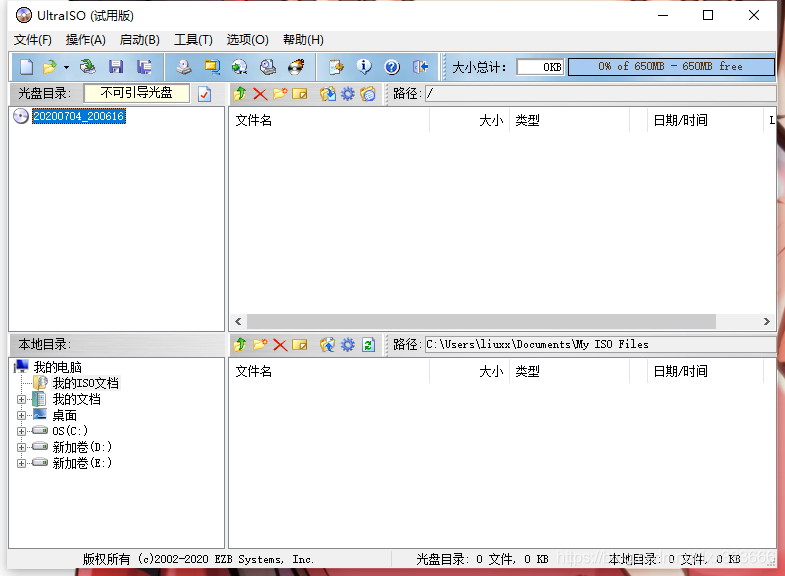Click the Make CD/DVD image icon

click(x=184, y=67)
